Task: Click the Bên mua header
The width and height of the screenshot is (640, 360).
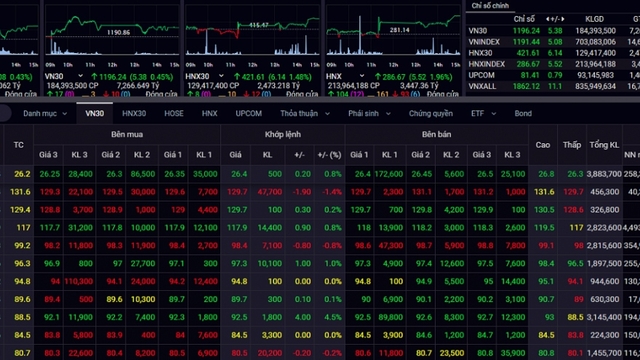Action: (127, 134)
